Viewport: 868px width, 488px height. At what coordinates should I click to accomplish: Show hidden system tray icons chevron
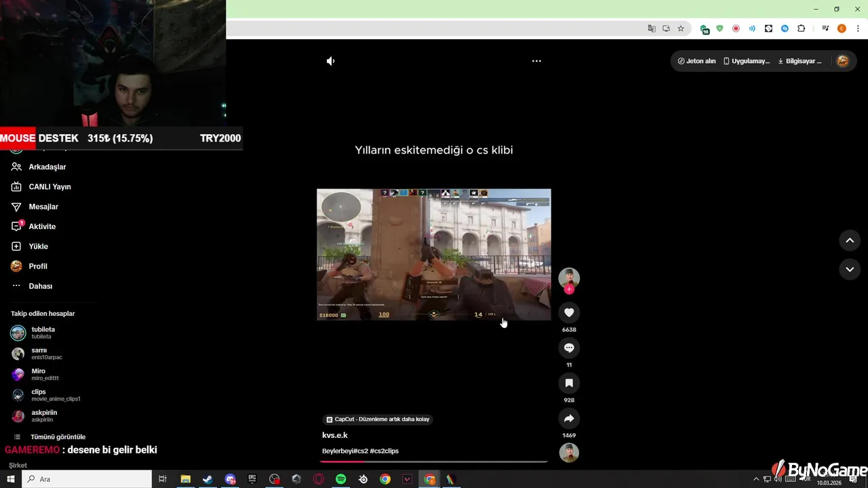(756, 479)
